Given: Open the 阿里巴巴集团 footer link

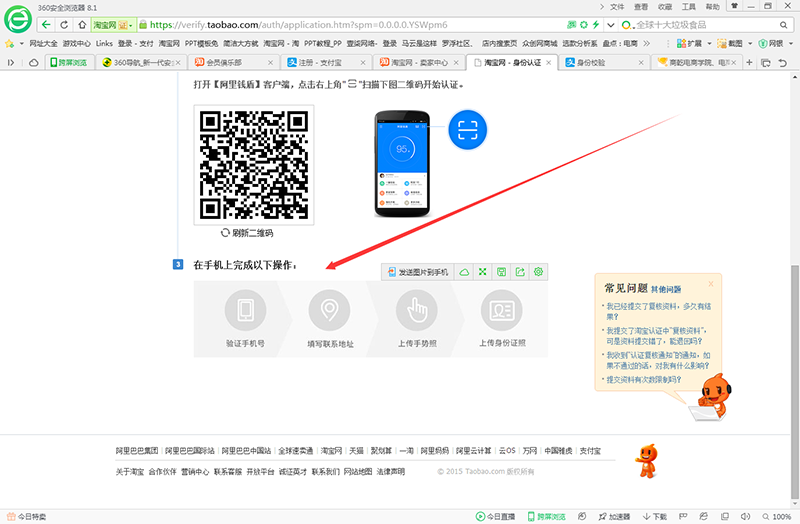Looking at the screenshot, I should pos(137,451).
